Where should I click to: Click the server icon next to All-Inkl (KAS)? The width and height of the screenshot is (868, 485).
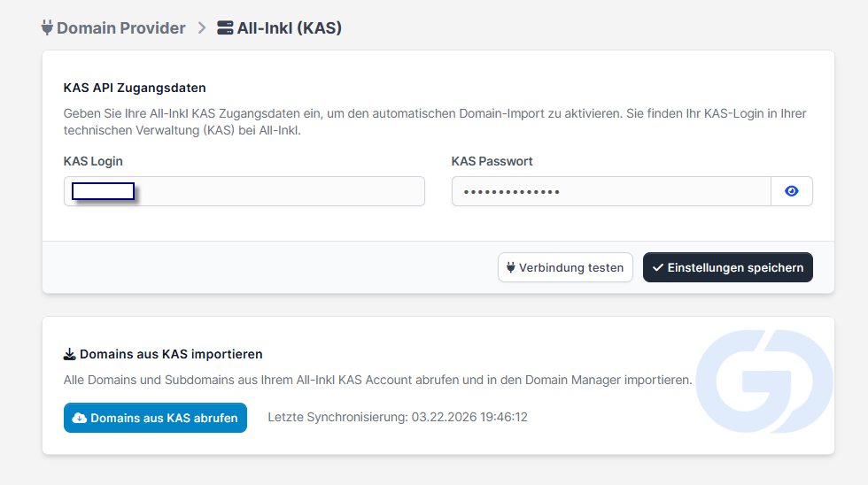click(x=225, y=27)
